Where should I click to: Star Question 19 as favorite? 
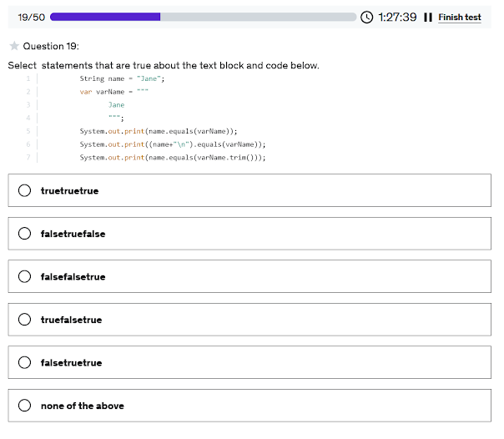(x=14, y=46)
